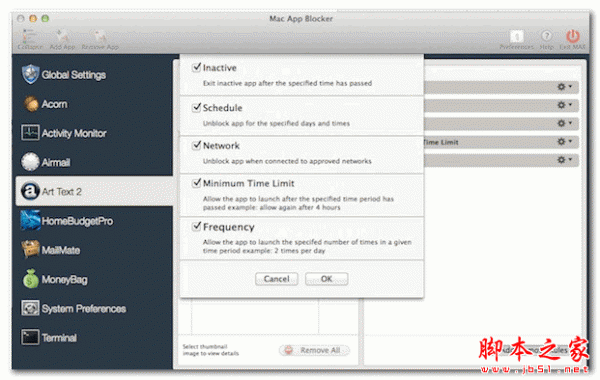Confirm the rule selection with OK

click(x=326, y=279)
